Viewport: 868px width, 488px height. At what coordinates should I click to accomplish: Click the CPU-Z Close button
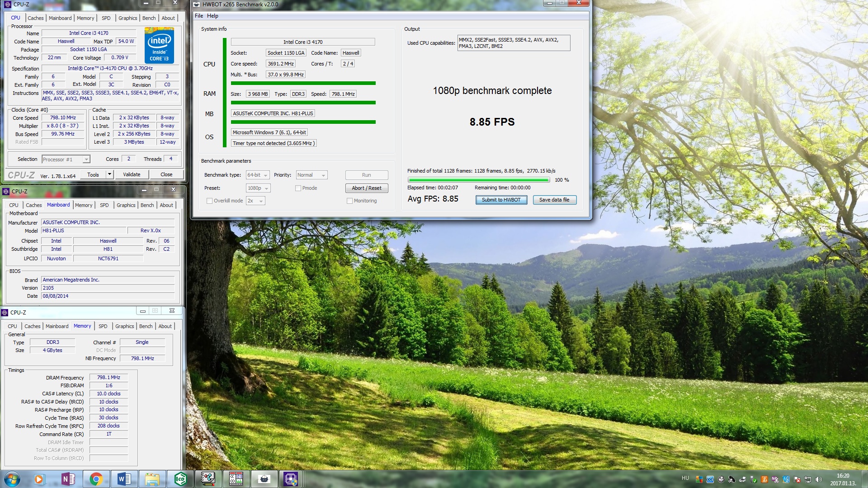pos(166,174)
